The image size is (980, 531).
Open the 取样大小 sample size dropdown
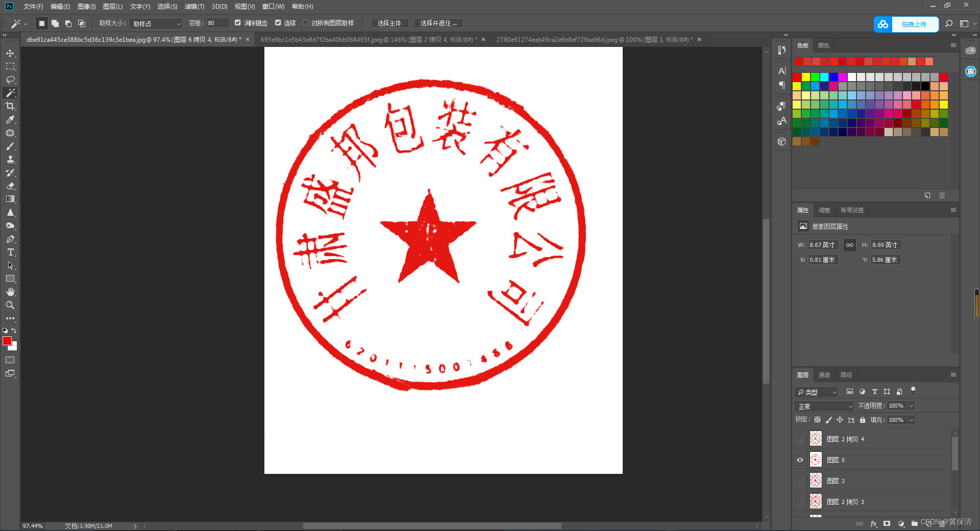pyautogui.click(x=156, y=23)
